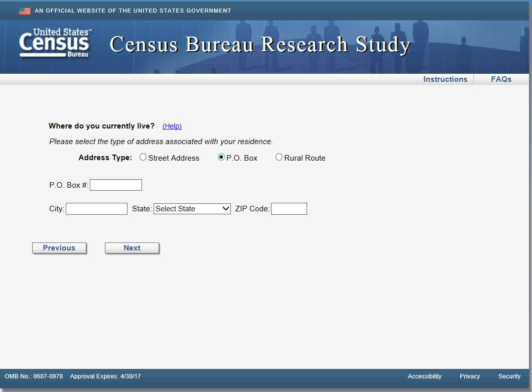
Task: Go to the FAQs page
Action: click(501, 79)
